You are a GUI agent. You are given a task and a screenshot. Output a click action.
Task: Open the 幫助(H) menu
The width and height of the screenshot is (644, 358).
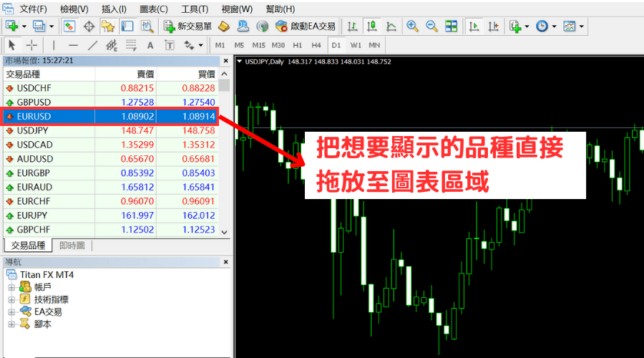280,9
